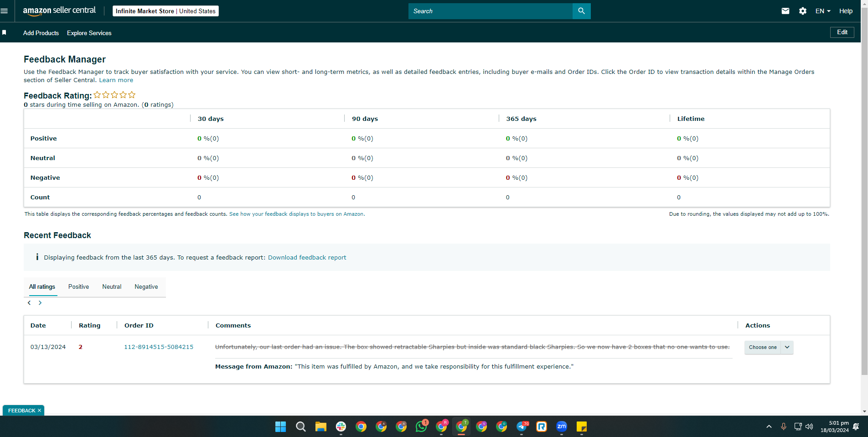Open the Explore Services menu item

tap(89, 33)
